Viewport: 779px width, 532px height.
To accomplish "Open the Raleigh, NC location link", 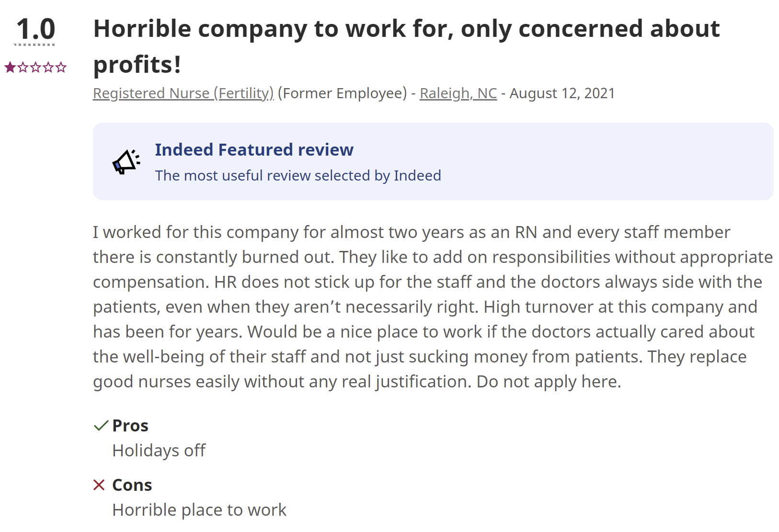I will click(458, 93).
